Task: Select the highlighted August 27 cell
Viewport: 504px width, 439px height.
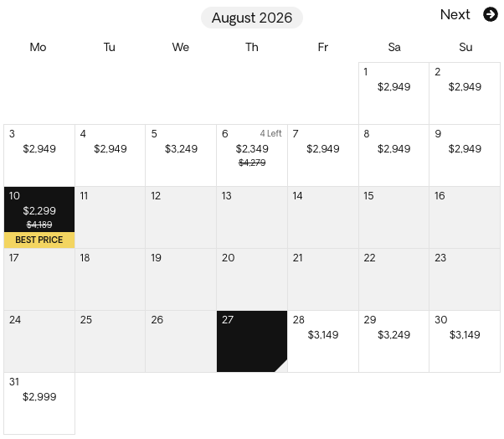Action: [x=252, y=341]
